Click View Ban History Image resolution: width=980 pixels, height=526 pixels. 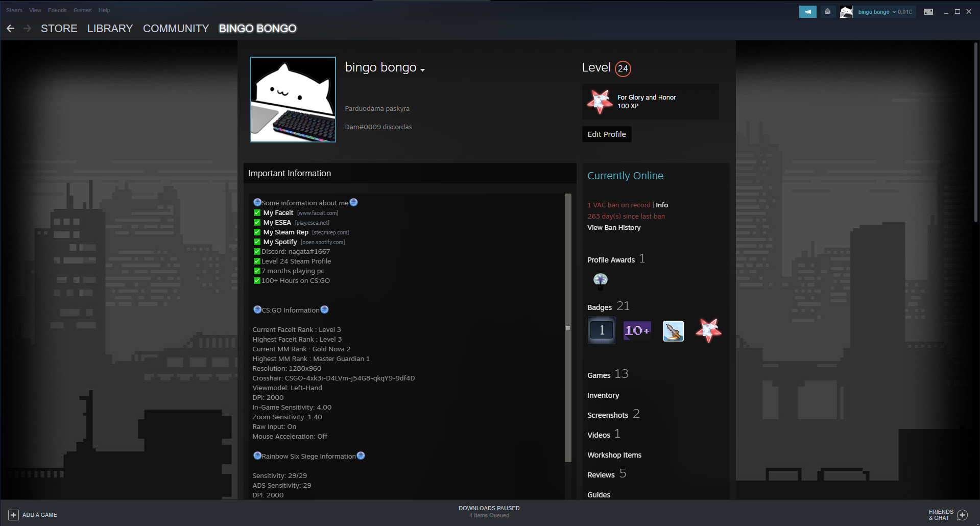click(x=614, y=227)
